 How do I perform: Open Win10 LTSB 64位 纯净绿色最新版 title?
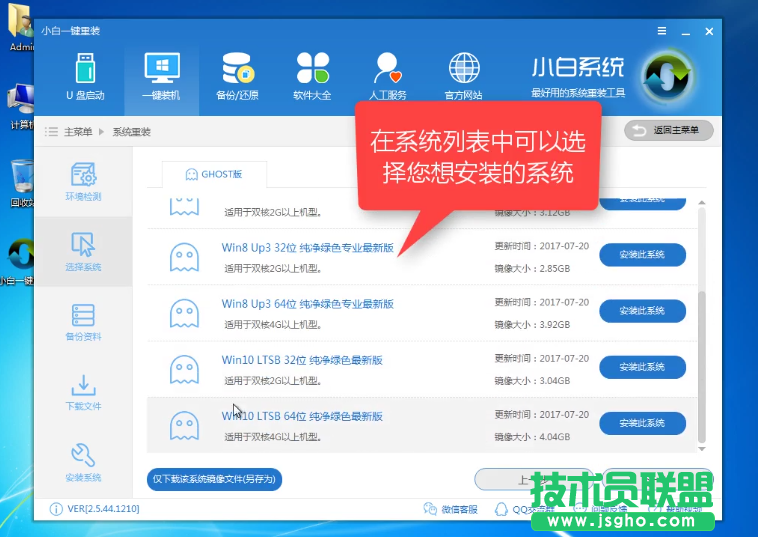[x=302, y=416]
